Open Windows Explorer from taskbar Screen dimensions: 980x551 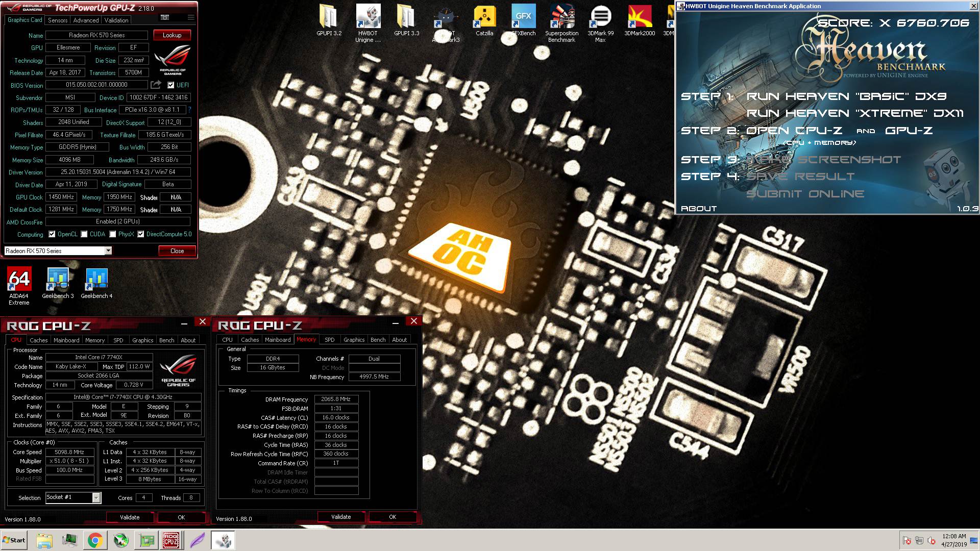coord(44,540)
